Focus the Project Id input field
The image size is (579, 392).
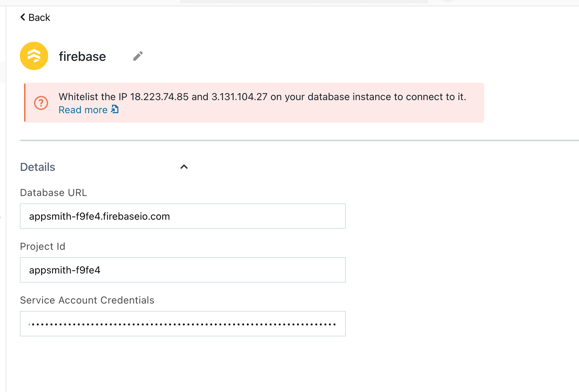[183, 270]
